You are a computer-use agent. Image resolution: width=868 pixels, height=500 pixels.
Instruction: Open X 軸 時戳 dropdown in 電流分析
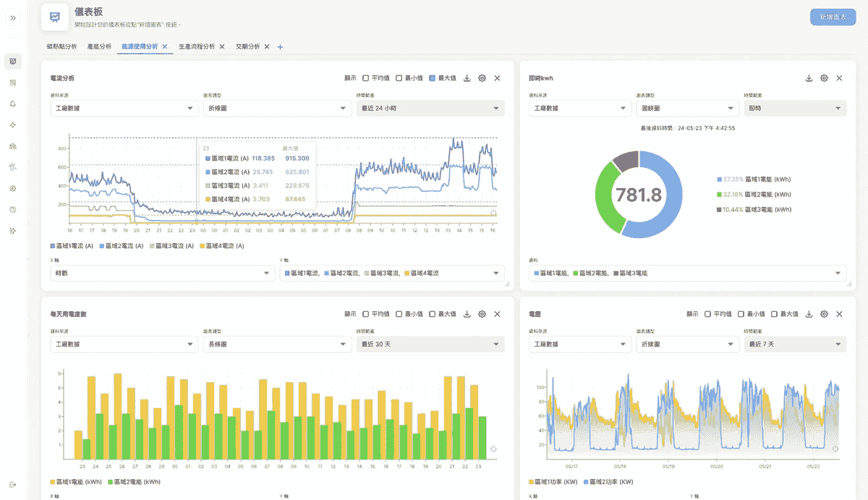[x=162, y=274]
